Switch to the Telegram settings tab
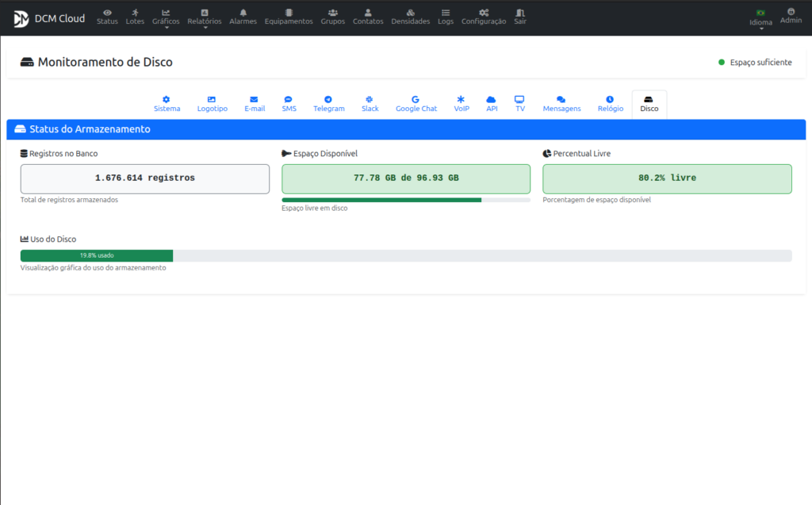This screenshot has height=505, width=812. click(x=328, y=104)
